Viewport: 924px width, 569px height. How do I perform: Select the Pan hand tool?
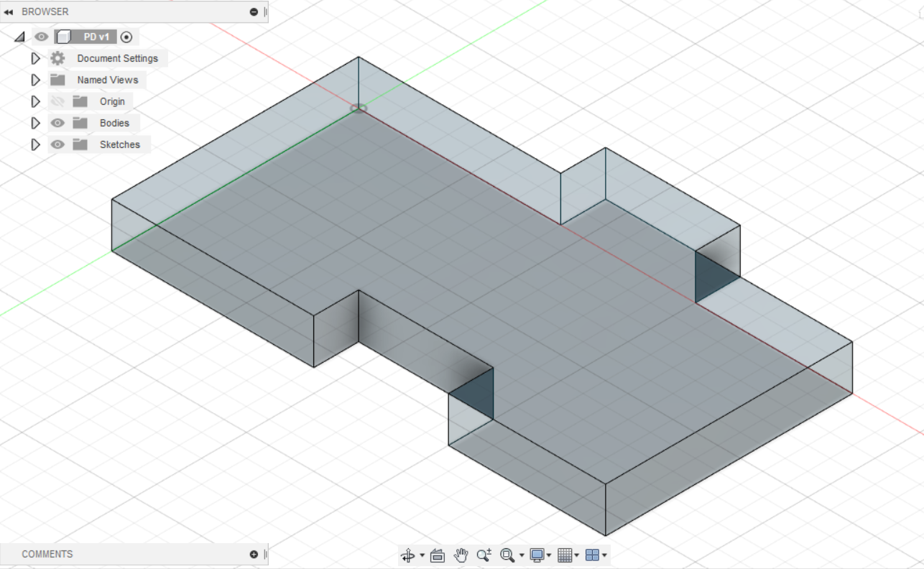point(461,555)
